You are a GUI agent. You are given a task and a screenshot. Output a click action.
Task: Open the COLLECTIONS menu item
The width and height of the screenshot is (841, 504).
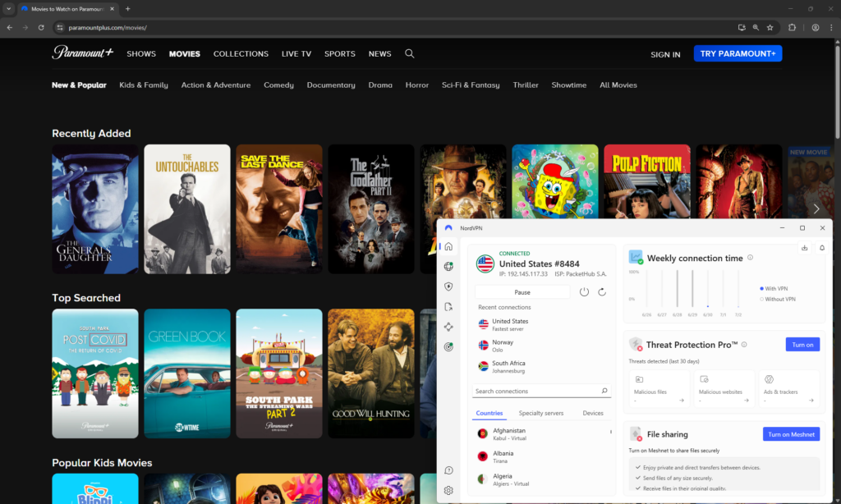pyautogui.click(x=241, y=53)
